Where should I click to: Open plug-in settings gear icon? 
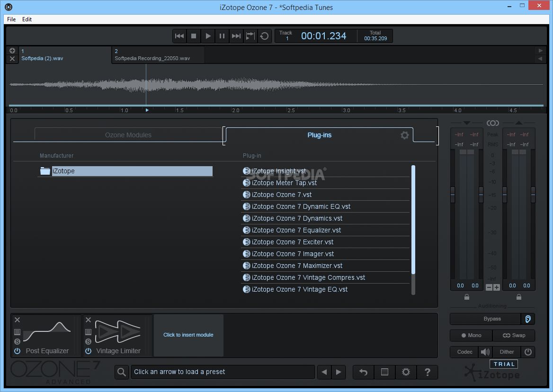coord(404,135)
